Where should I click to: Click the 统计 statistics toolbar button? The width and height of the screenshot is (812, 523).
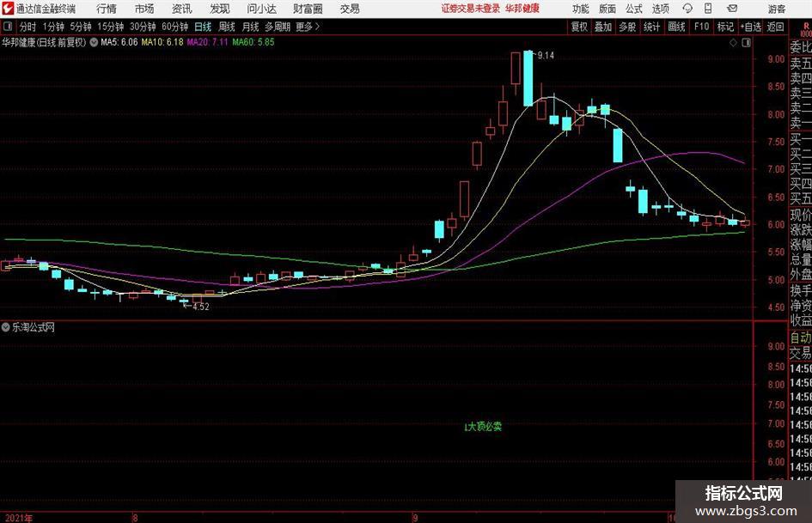(652, 27)
